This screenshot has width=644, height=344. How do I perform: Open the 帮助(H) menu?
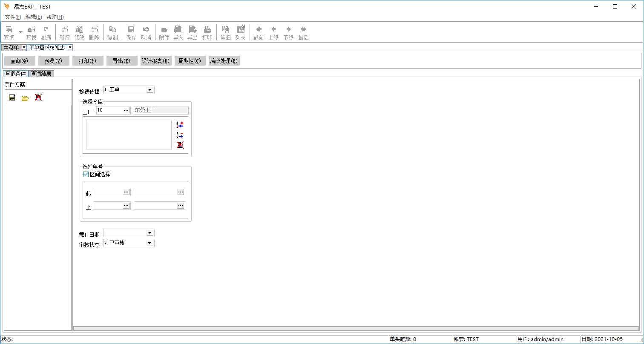tap(55, 17)
